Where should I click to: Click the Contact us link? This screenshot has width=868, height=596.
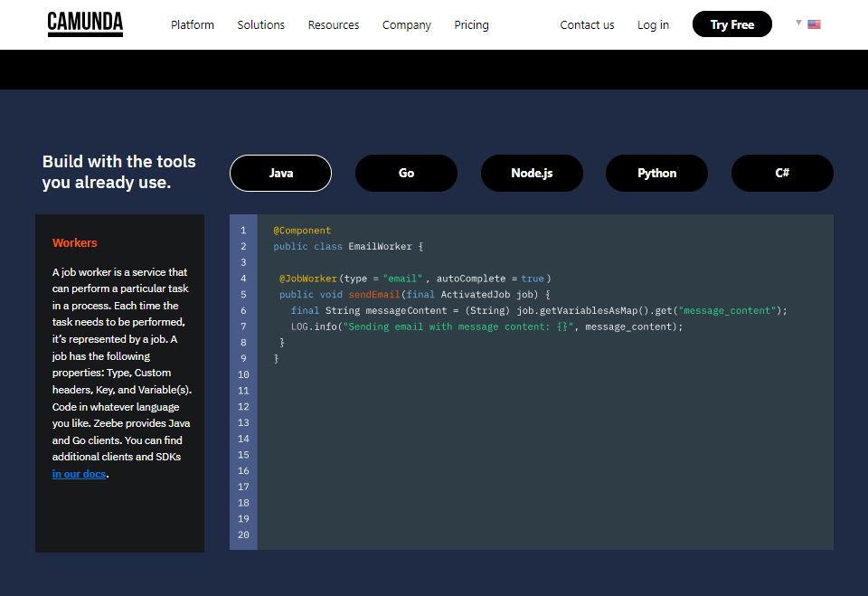click(587, 25)
